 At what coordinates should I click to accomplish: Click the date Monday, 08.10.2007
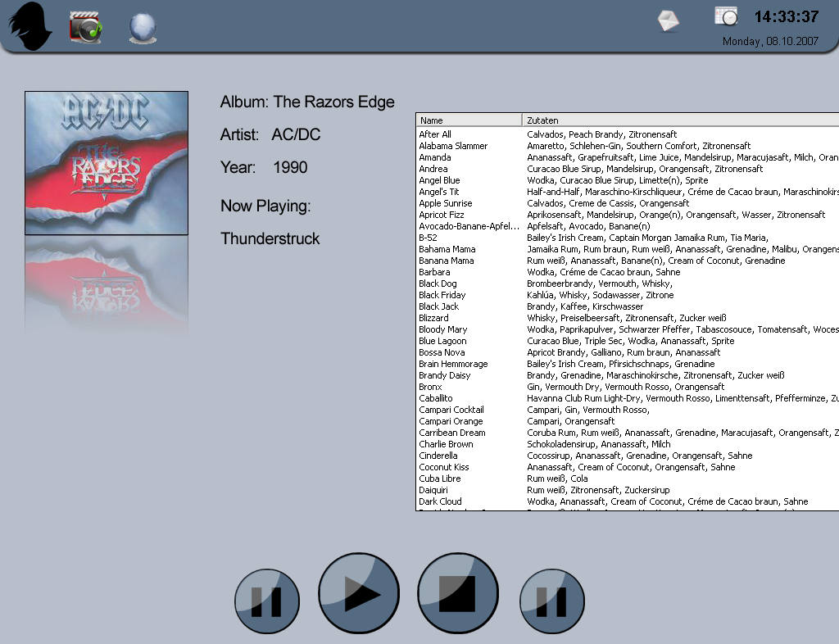(x=770, y=41)
